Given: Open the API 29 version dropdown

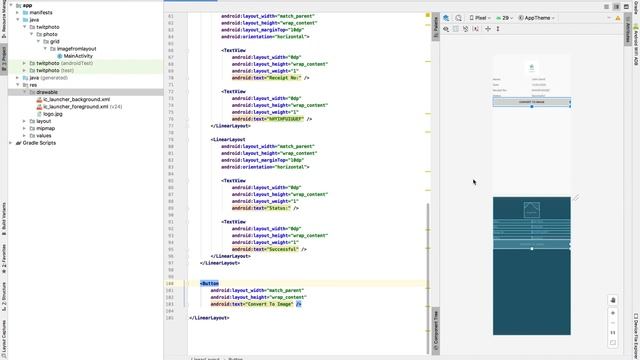Looking at the screenshot, I should (x=504, y=18).
